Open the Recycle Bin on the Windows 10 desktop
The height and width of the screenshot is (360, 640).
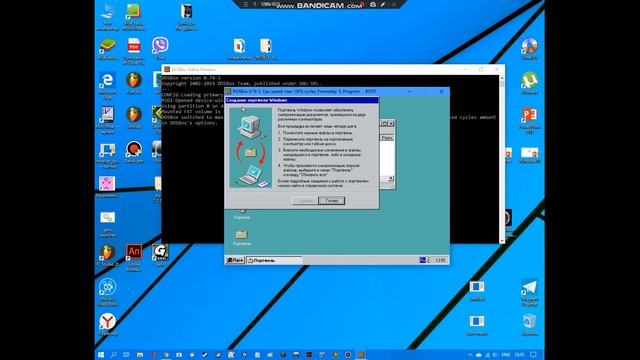click(529, 324)
